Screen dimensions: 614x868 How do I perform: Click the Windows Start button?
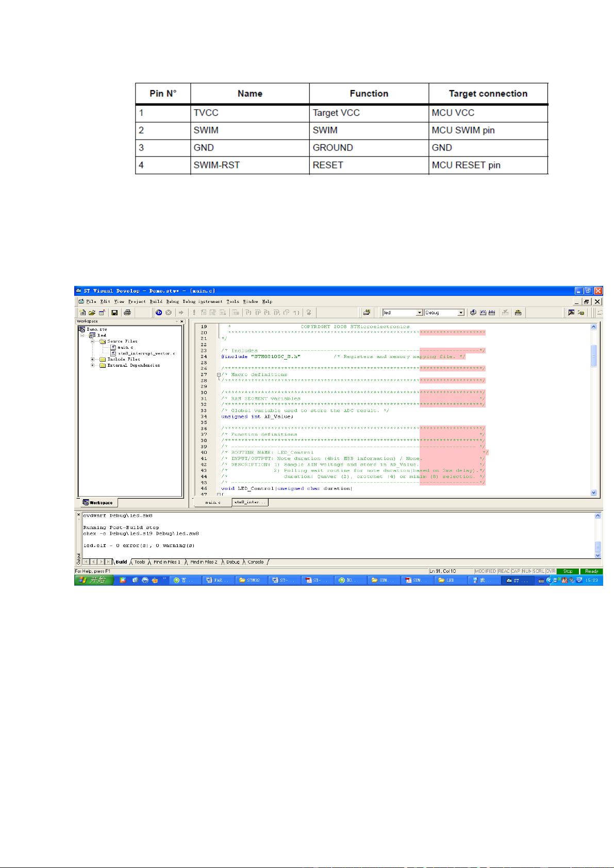[x=94, y=580]
